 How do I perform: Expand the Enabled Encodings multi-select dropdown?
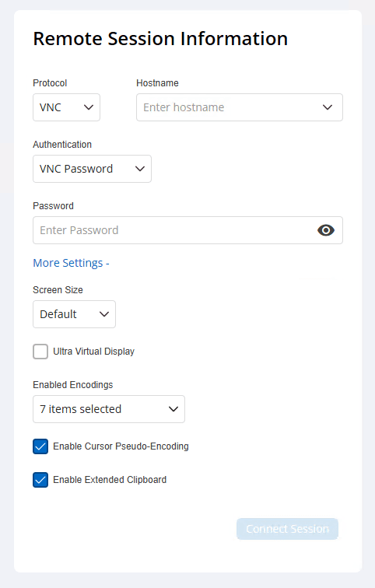pyautogui.click(x=109, y=409)
